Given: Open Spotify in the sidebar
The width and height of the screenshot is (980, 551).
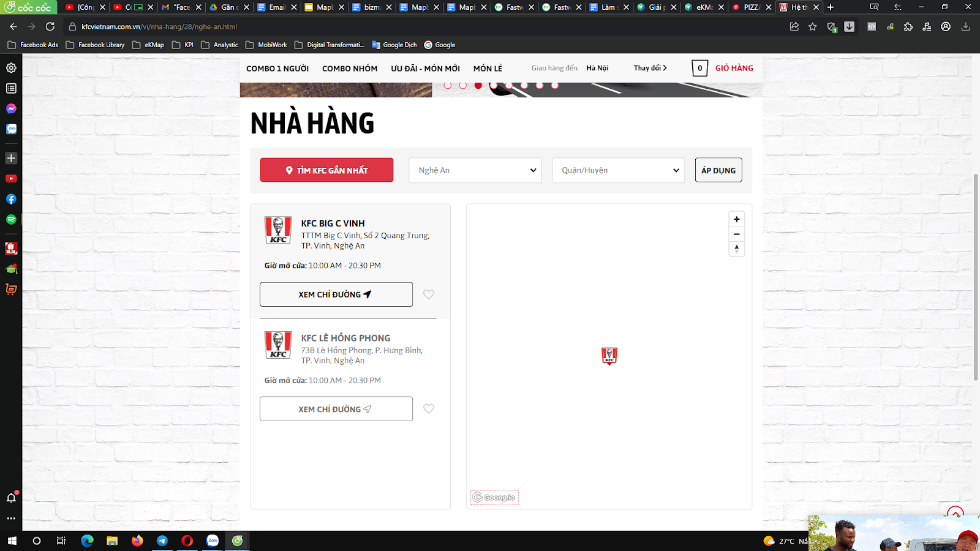Looking at the screenshot, I should 11,219.
